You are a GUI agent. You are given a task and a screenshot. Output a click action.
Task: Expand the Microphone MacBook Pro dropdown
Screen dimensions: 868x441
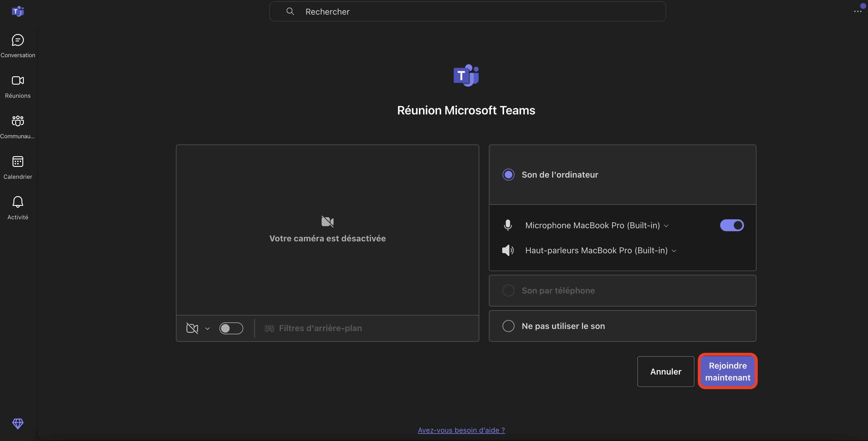[666, 226]
